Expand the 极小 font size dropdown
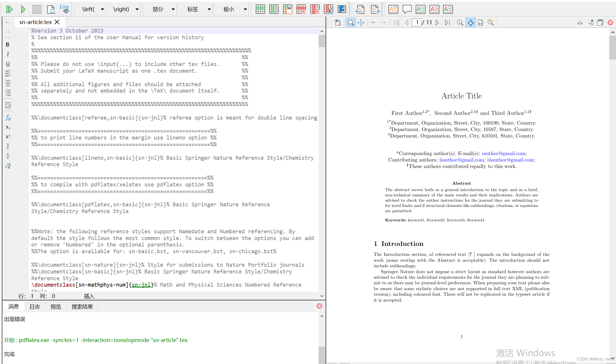 click(x=245, y=9)
